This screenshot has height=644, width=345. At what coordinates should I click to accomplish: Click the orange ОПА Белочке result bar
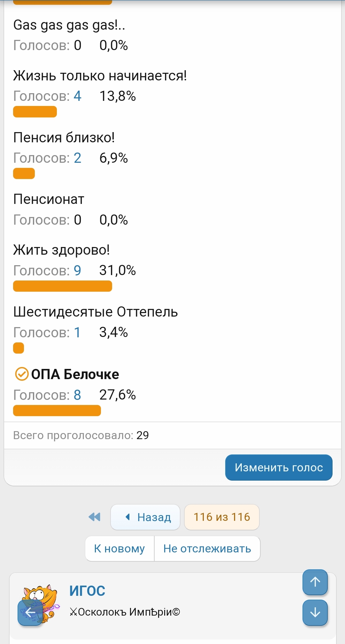57,411
